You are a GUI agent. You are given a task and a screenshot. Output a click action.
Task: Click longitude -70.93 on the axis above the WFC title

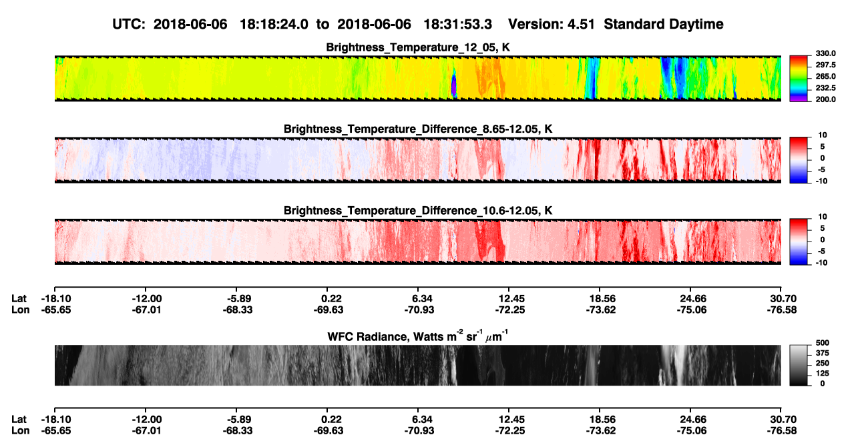coord(419,310)
